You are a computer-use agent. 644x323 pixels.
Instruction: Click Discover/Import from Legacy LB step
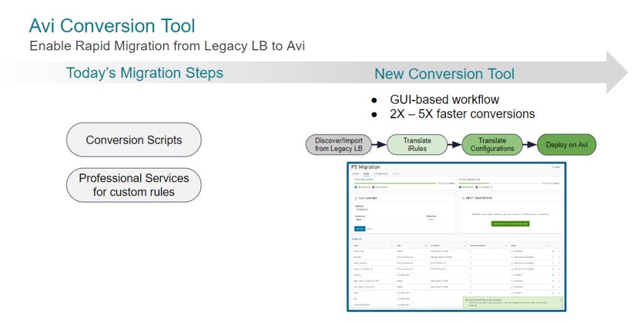(x=338, y=145)
